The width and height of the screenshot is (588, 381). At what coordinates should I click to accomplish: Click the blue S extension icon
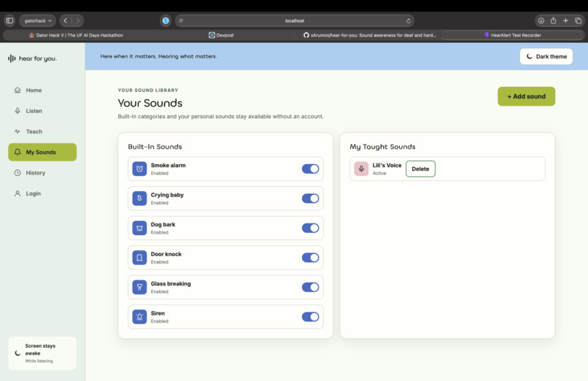(x=166, y=20)
